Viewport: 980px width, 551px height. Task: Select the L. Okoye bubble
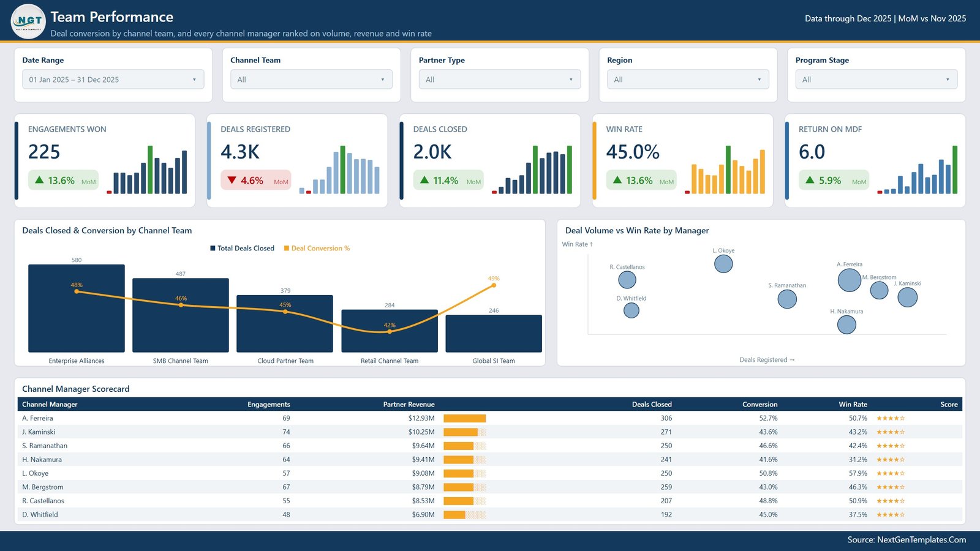(x=723, y=264)
